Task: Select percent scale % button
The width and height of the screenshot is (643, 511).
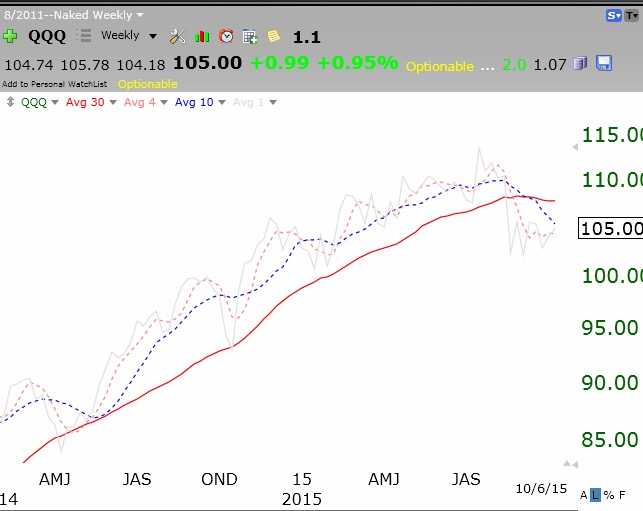Action: 609,495
